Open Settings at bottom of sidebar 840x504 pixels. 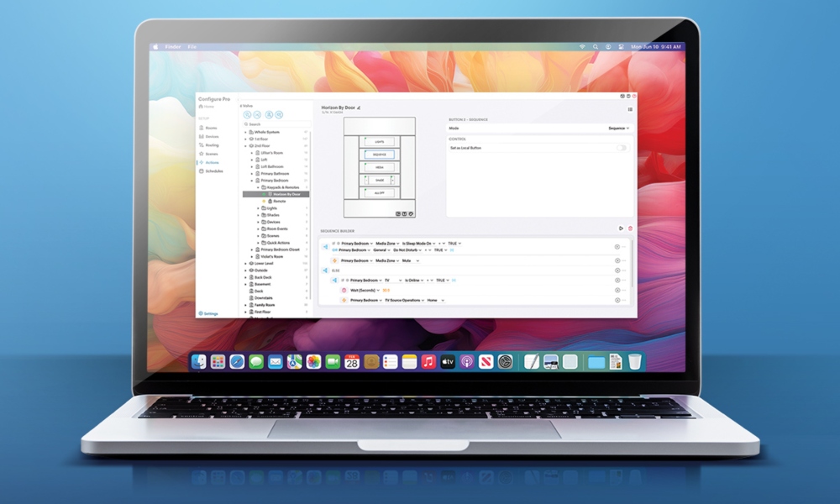tap(208, 313)
